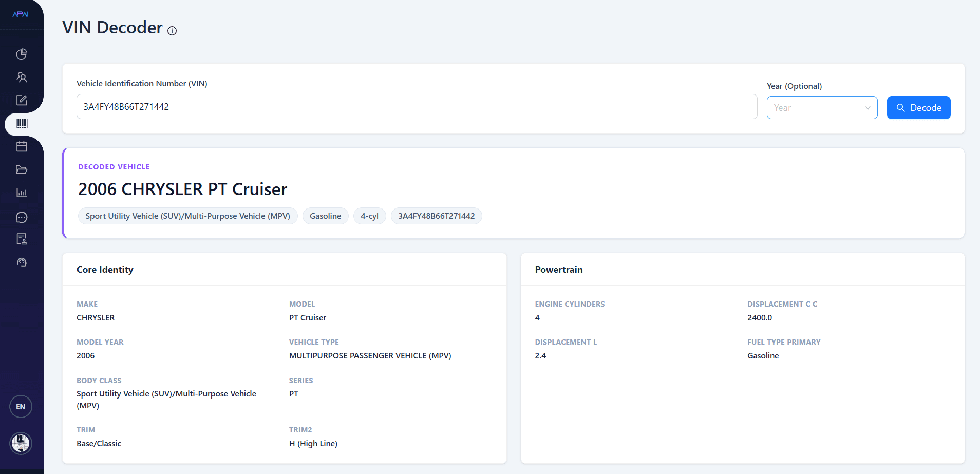Click the APN logo in sidebar
The image size is (980, 474).
coord(21,14)
